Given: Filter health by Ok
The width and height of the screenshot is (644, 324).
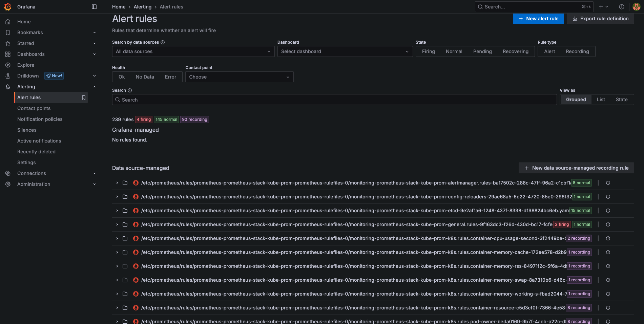Looking at the screenshot, I should pyautogui.click(x=122, y=77).
